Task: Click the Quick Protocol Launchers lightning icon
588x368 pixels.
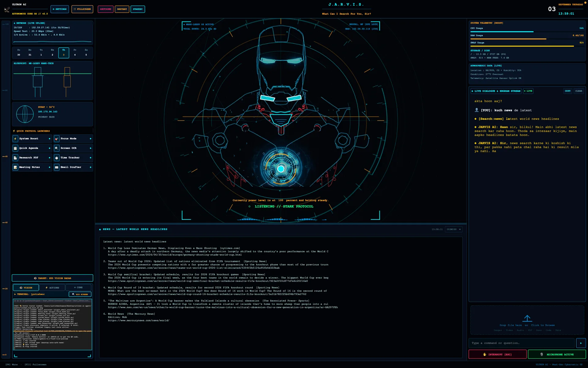Action: pos(14,131)
